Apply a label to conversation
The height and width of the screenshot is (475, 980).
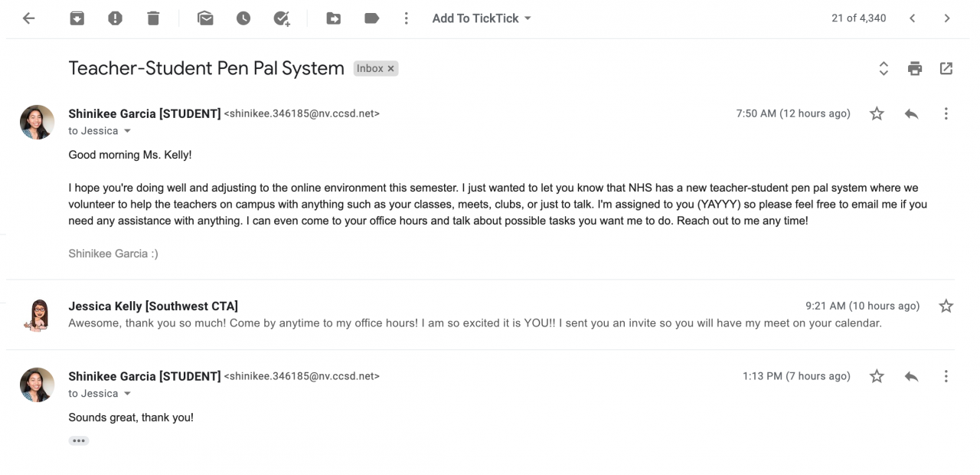372,18
